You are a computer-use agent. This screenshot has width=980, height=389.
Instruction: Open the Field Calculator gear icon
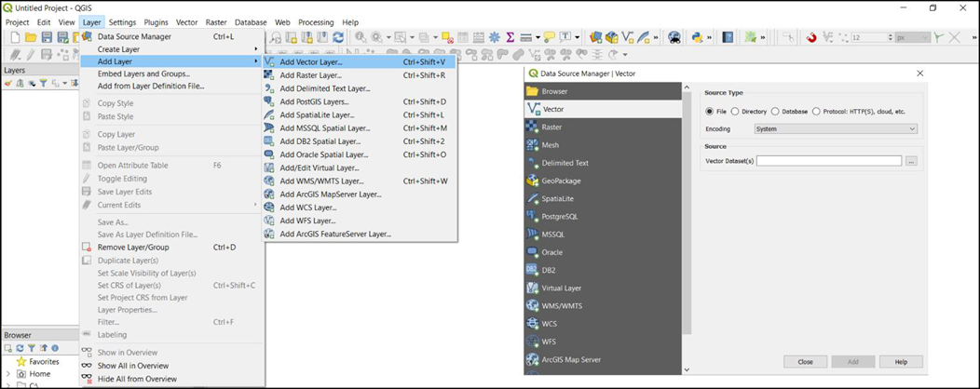point(495,37)
